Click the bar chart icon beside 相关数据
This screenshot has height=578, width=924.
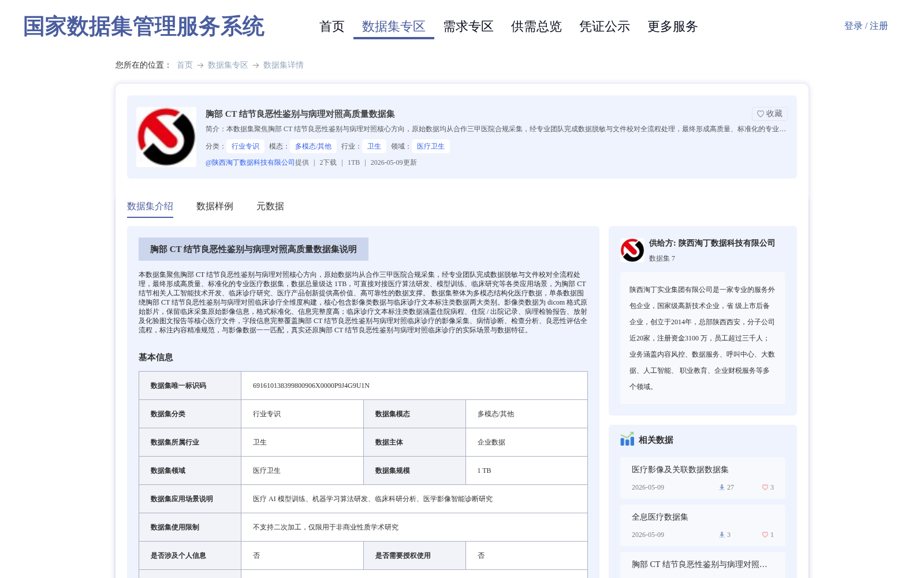coord(627,439)
